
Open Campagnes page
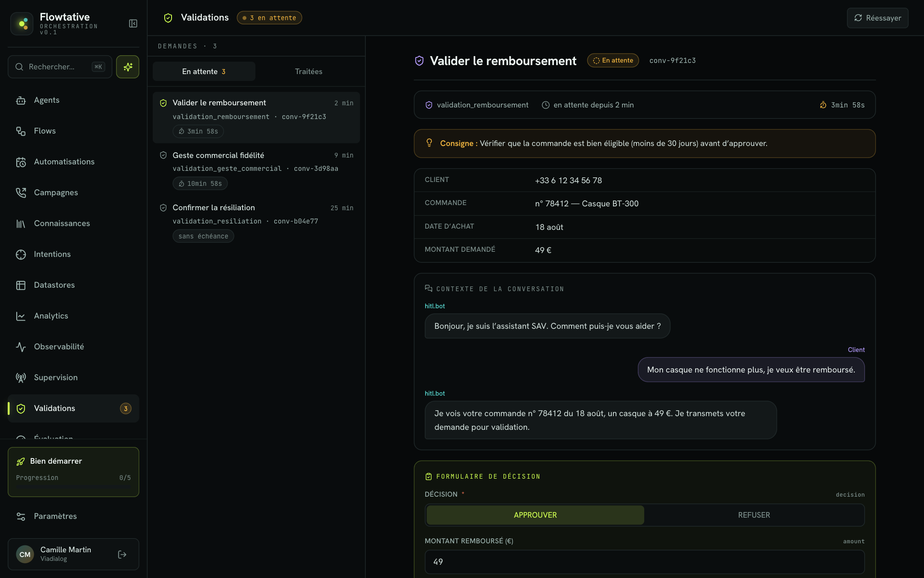tap(73, 193)
